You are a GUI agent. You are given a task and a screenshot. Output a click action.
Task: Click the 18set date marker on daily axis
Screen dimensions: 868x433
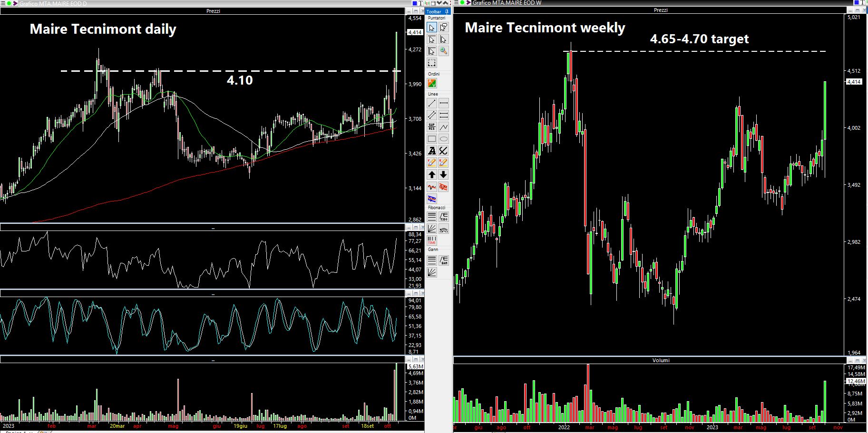pos(367,426)
